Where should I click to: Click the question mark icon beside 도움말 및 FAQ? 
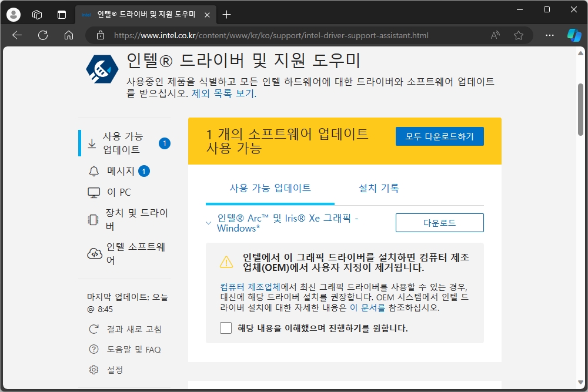(93, 349)
